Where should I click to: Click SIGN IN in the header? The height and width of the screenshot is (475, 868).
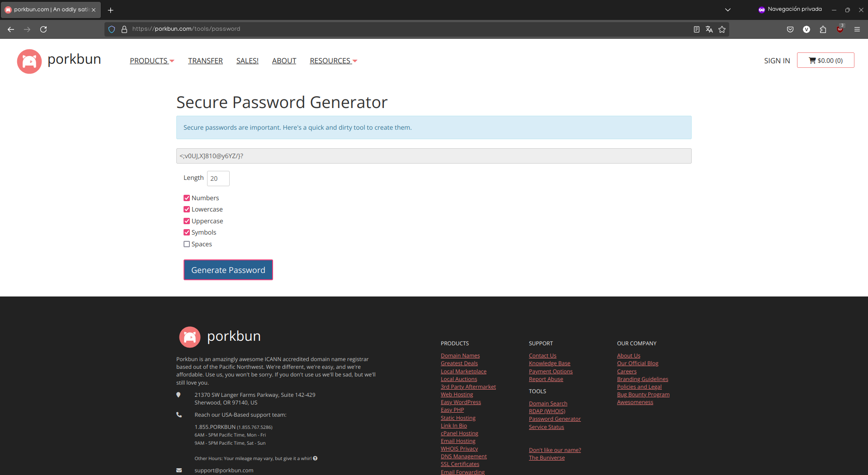tap(777, 61)
